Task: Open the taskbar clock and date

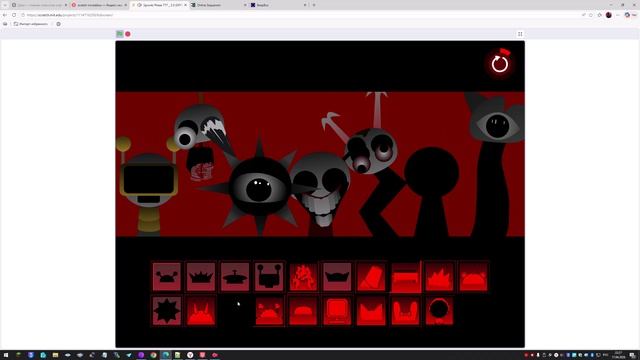Action: (x=618, y=355)
